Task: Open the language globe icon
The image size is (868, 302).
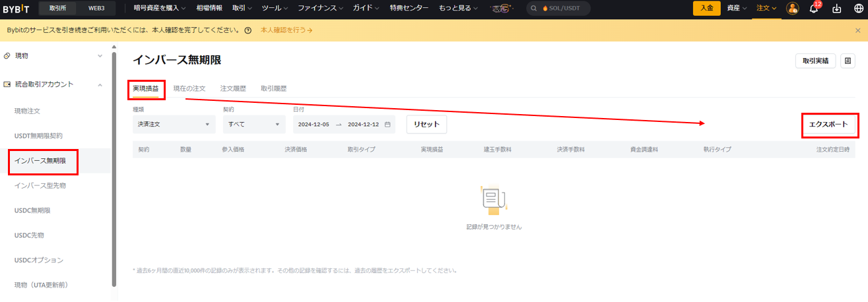Action: 858,9
